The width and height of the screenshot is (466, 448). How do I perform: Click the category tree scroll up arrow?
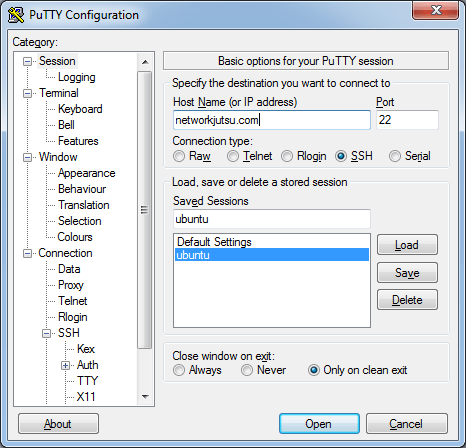tap(145, 62)
